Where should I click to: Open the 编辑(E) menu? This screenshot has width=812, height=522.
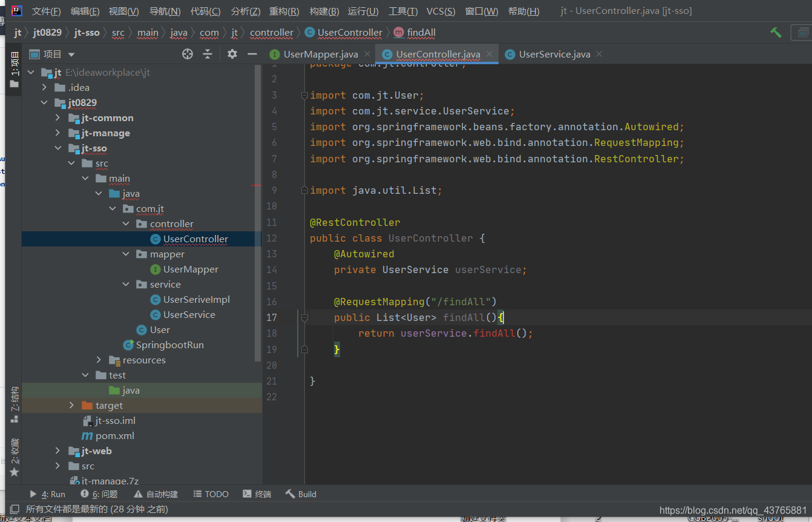pyautogui.click(x=85, y=11)
